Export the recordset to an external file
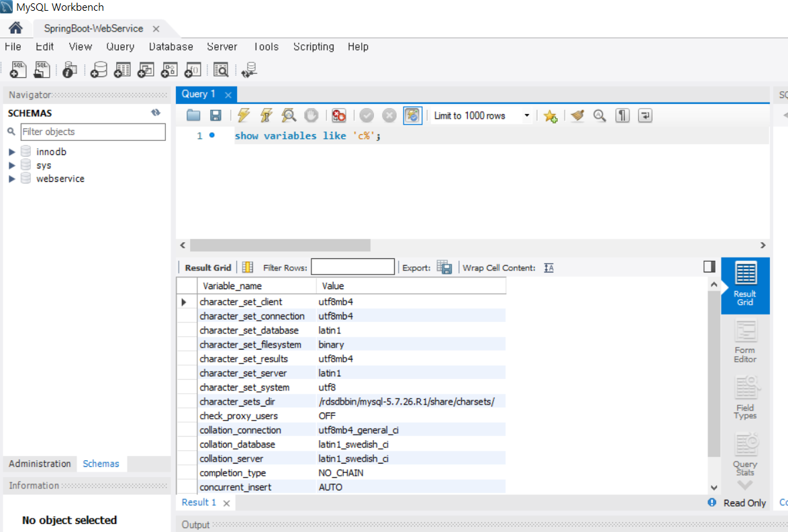The width and height of the screenshot is (788, 532). [x=444, y=267]
